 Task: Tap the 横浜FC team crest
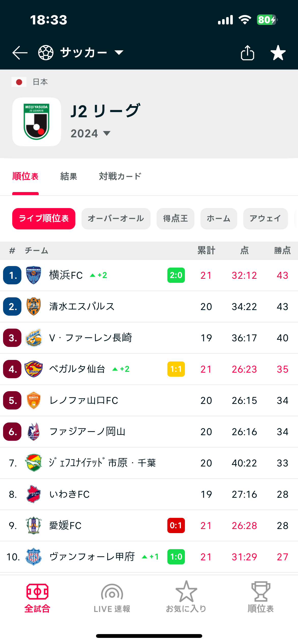click(x=34, y=275)
